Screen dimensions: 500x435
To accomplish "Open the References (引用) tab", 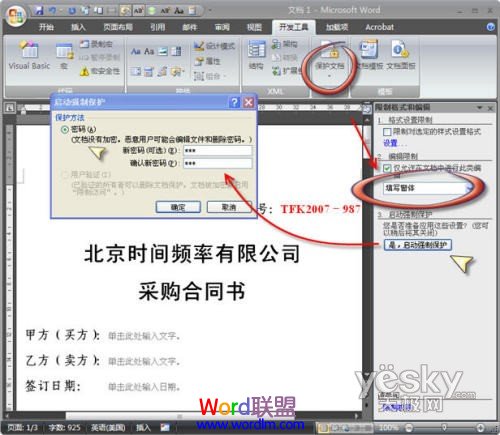I will [157, 27].
